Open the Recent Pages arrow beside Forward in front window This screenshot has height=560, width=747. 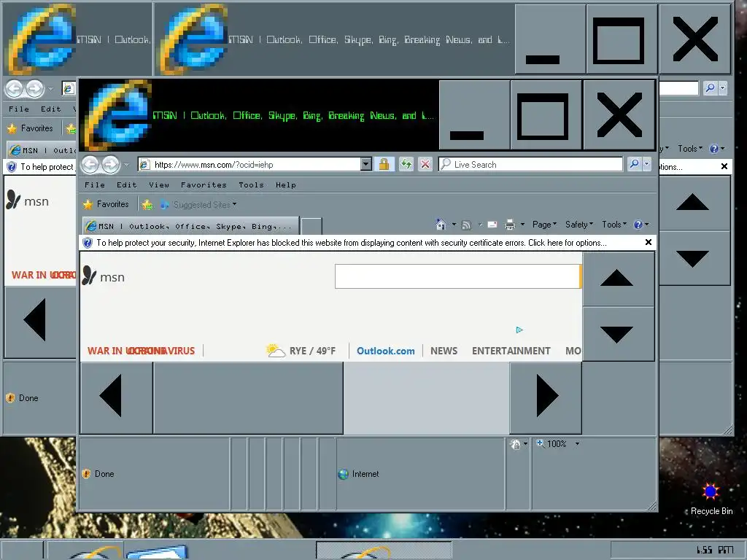(x=126, y=166)
